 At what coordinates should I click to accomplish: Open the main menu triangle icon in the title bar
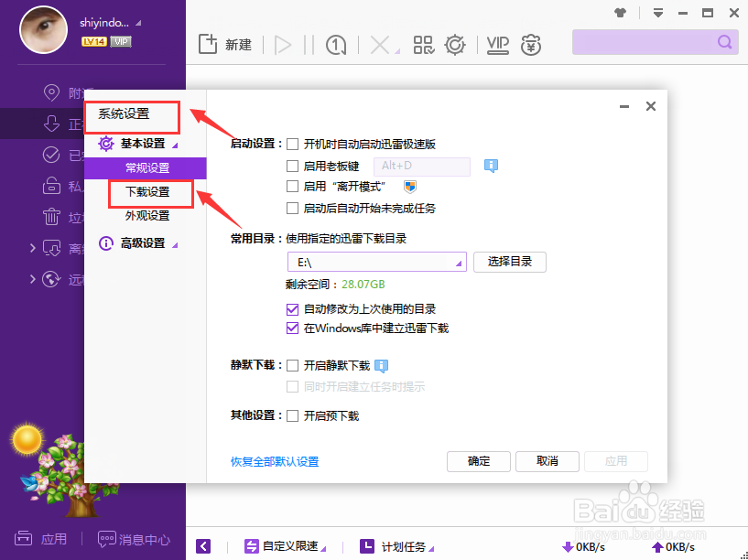tap(658, 13)
